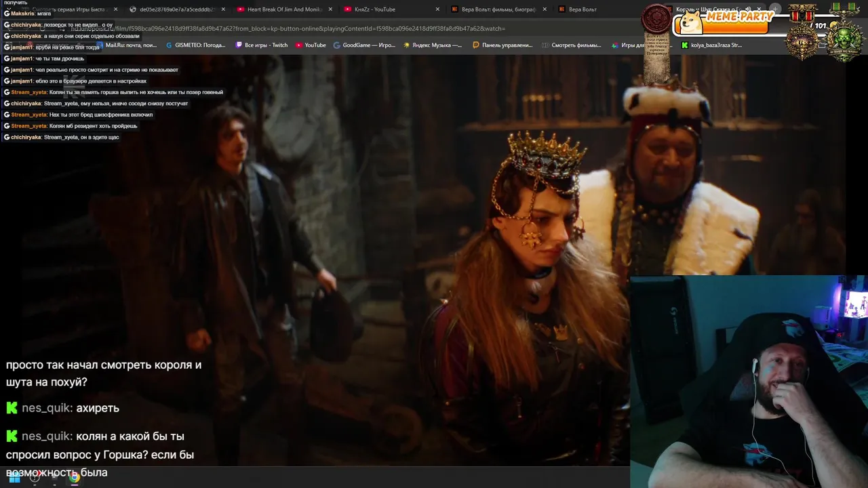Click Stream_xyeta message 'Колян мб резидент хоть пройдешь'
This screenshot has width=868, height=488.
coord(71,126)
